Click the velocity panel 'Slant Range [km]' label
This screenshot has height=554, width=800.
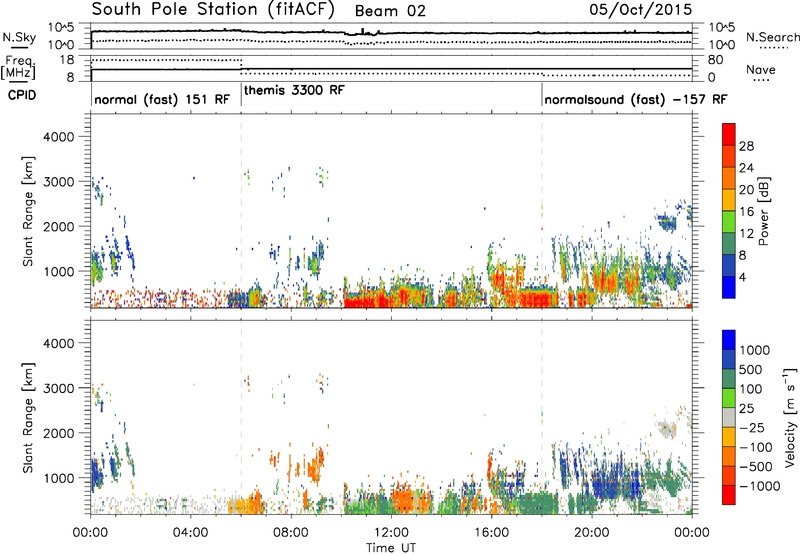pyautogui.click(x=28, y=417)
